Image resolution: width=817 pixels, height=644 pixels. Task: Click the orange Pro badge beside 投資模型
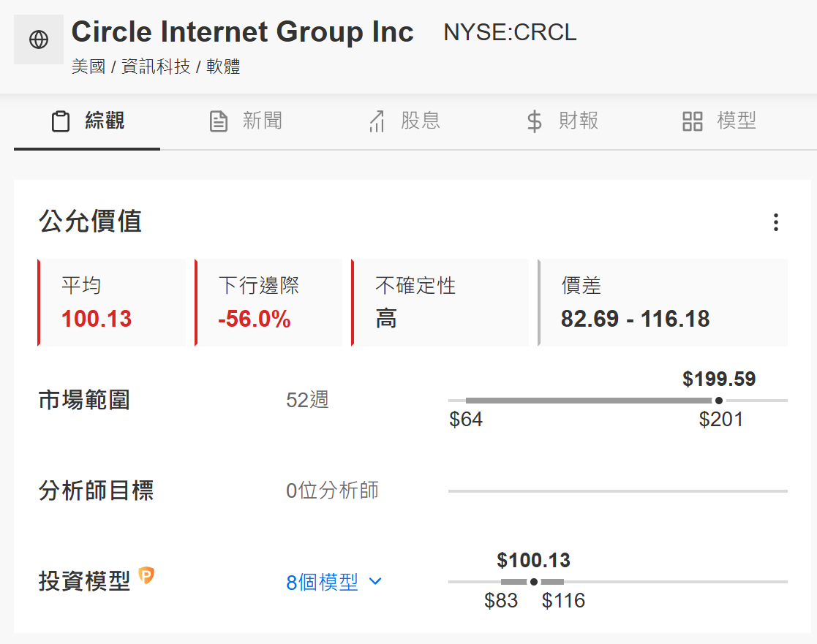[146, 575]
